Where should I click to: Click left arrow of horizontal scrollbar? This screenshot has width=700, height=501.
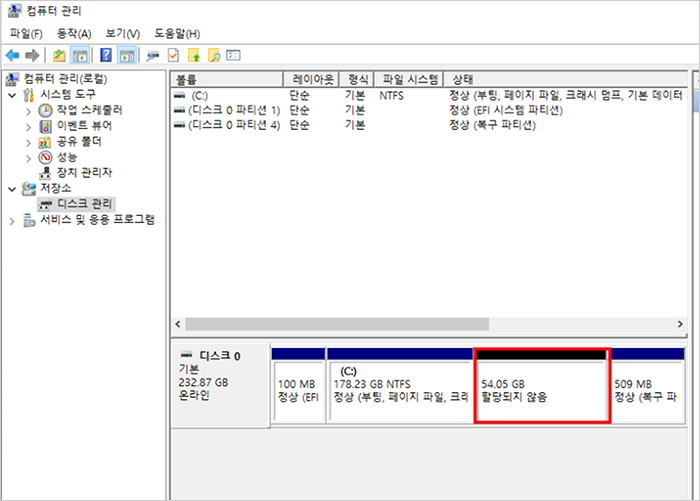pyautogui.click(x=178, y=324)
